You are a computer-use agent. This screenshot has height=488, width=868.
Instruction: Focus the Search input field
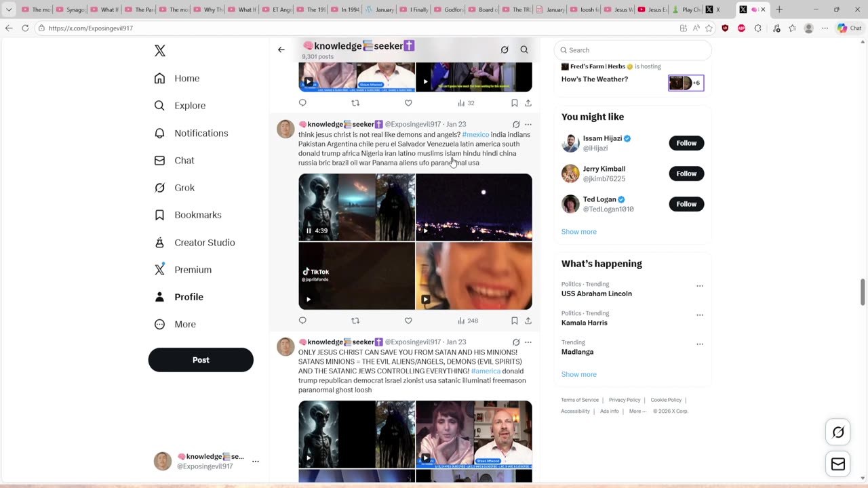pos(633,50)
